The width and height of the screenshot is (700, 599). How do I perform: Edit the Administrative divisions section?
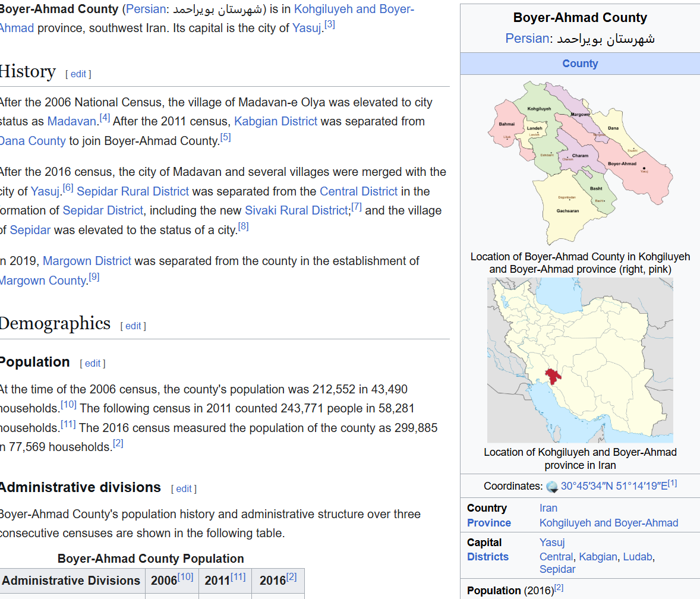[x=184, y=489]
